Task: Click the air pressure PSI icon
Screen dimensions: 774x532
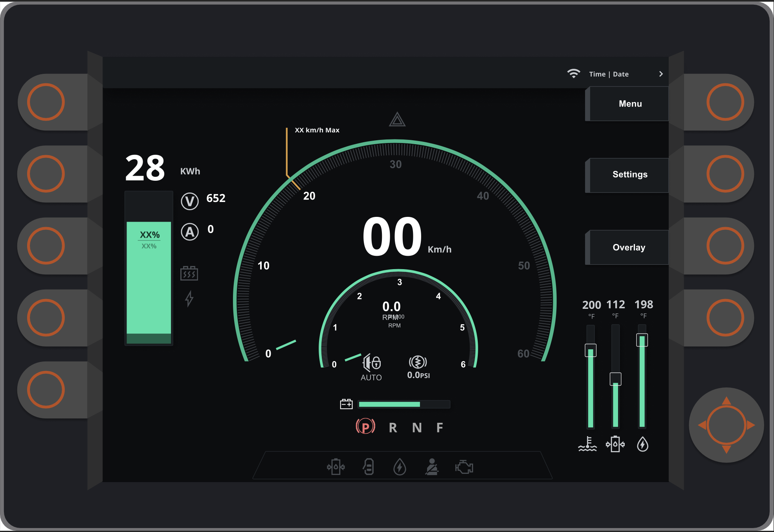Action: (418, 362)
